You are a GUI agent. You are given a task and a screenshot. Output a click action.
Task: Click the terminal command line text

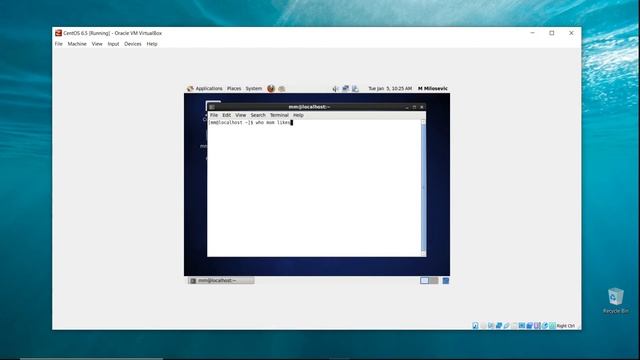(x=250, y=122)
